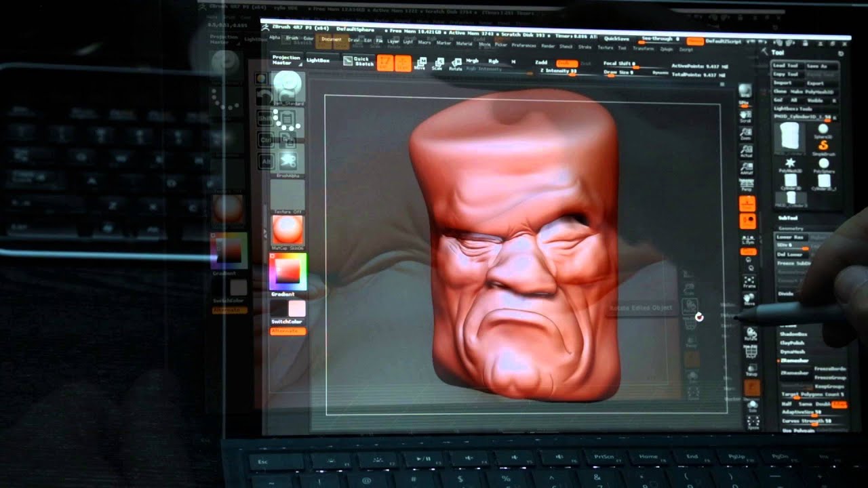
Task: Open the Preferences menu
Action: coord(524,45)
